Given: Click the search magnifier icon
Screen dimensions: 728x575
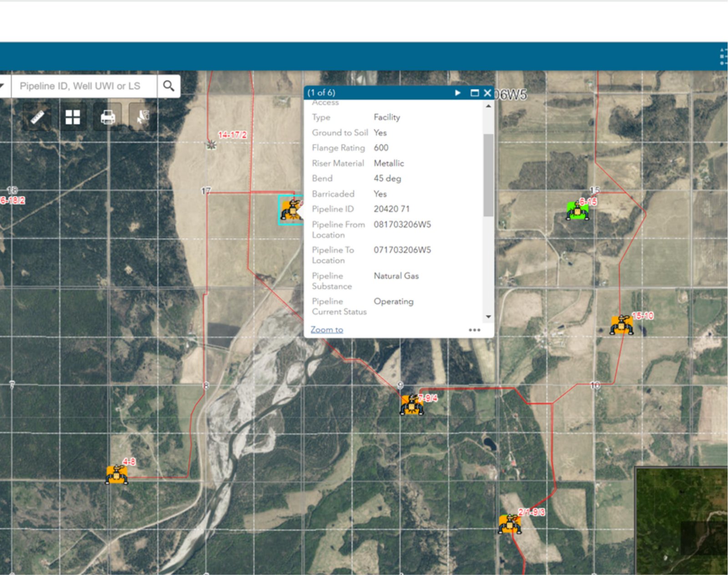Looking at the screenshot, I should click(x=169, y=86).
